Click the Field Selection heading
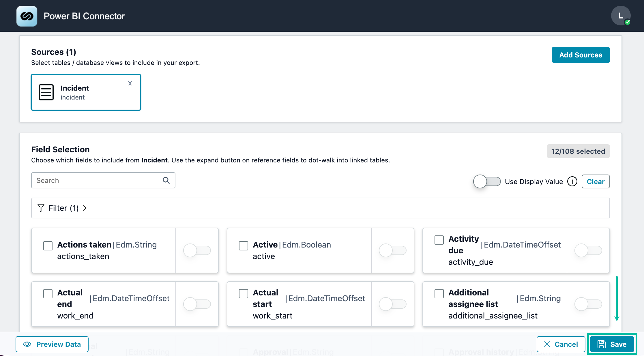This screenshot has width=644, height=356. pyautogui.click(x=60, y=149)
